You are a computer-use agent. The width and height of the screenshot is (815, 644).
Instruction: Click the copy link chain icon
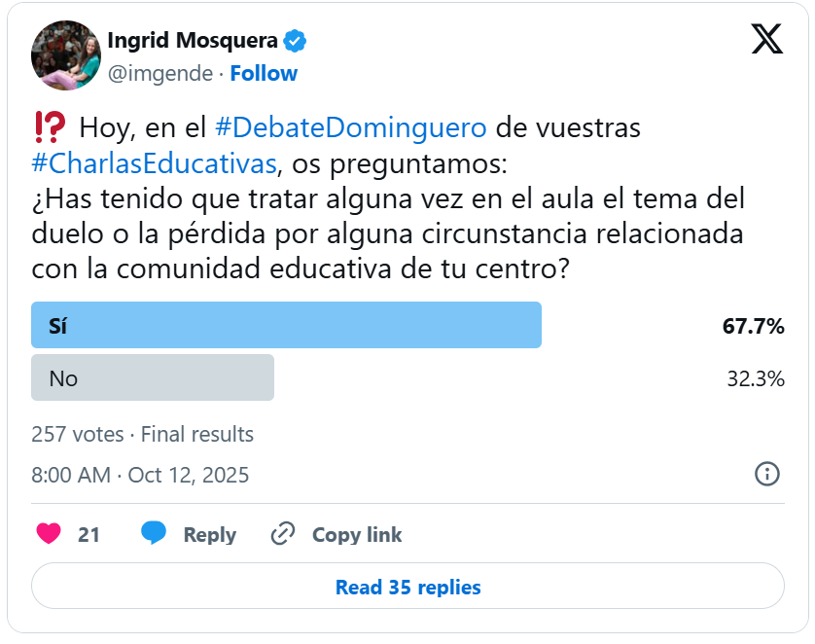(283, 534)
